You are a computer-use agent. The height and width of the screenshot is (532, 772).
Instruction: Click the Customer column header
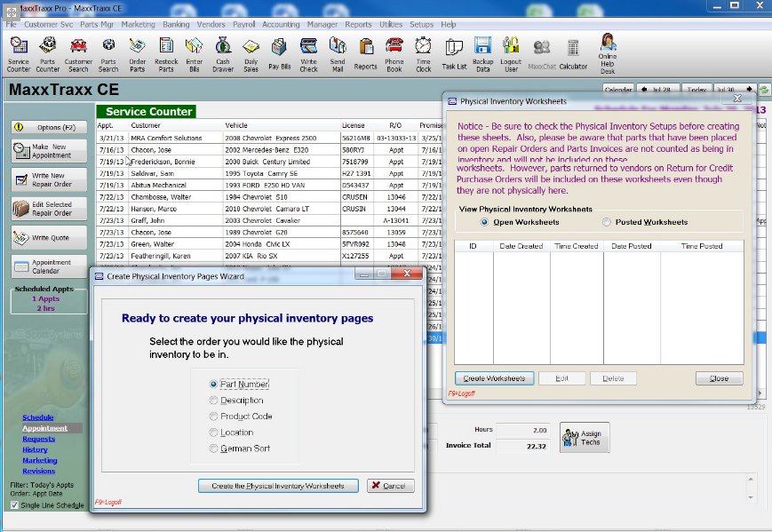click(x=145, y=125)
